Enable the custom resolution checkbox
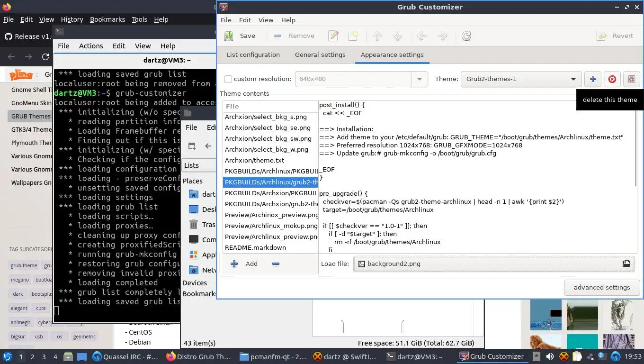 (228, 79)
